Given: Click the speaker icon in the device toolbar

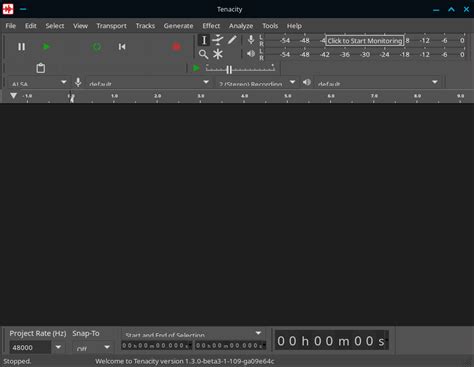Looking at the screenshot, I should pos(307,82).
